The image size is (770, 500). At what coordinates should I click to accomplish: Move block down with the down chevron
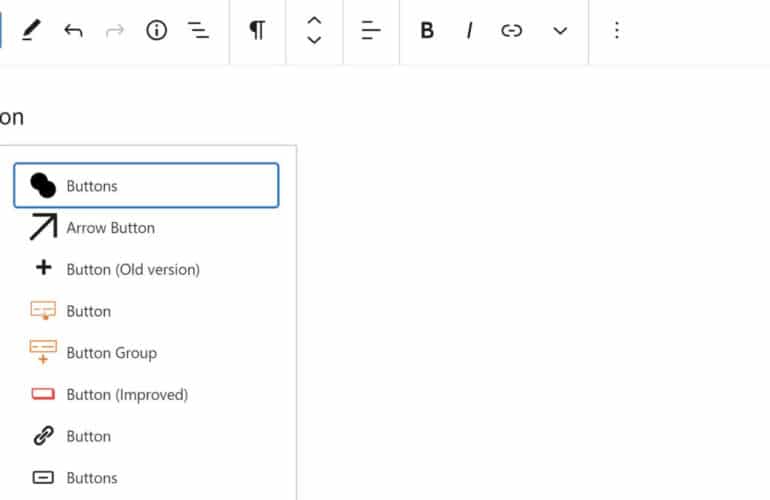[314, 41]
